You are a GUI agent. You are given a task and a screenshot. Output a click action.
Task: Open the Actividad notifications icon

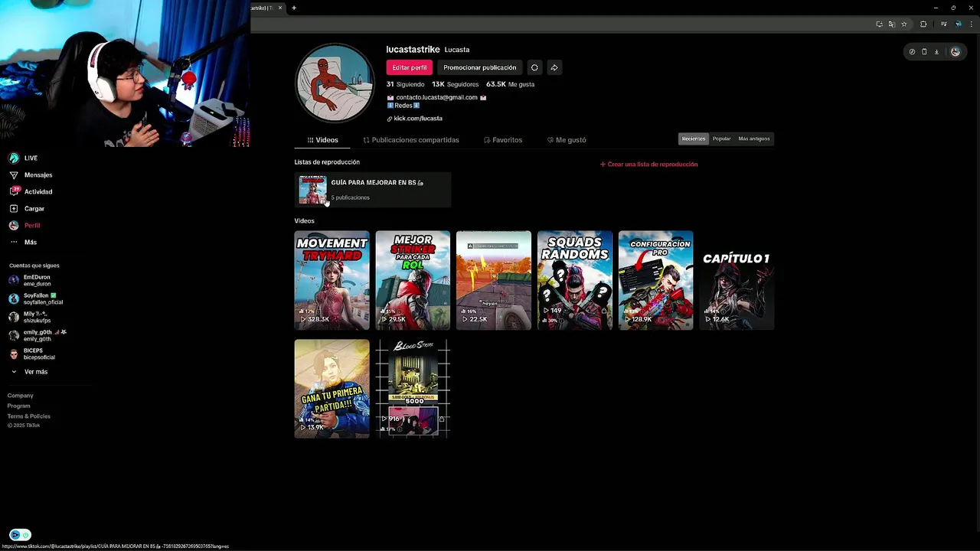click(14, 191)
